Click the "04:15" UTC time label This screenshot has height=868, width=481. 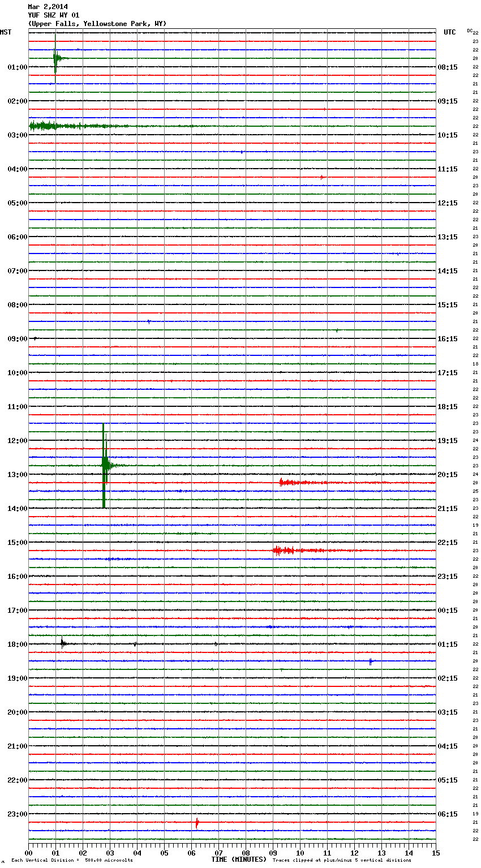pos(448,746)
